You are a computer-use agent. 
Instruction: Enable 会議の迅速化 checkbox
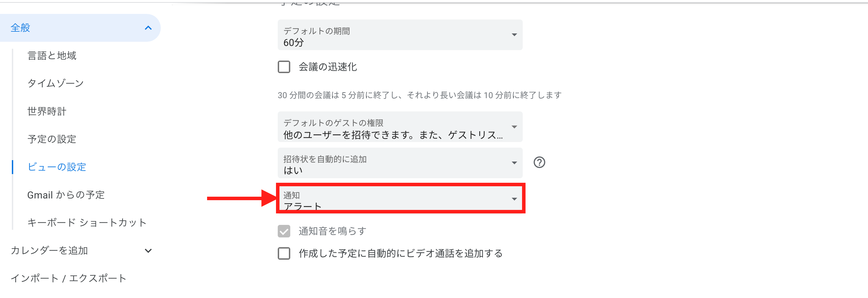pyautogui.click(x=284, y=67)
